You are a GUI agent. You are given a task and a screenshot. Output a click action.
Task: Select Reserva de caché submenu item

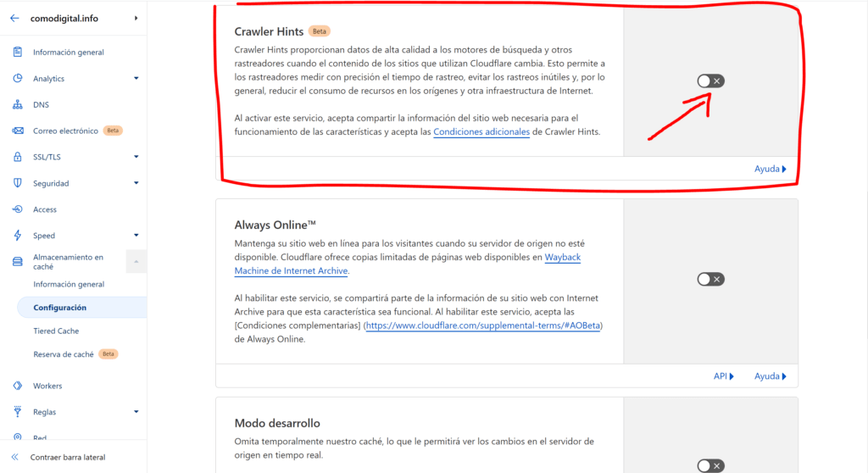click(x=63, y=354)
